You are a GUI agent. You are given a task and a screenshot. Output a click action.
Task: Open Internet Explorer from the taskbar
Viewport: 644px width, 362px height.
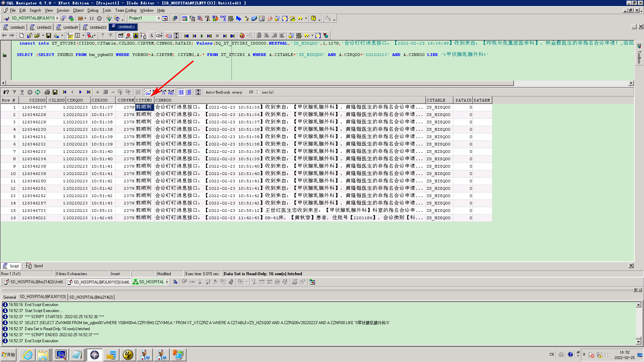tap(28, 355)
